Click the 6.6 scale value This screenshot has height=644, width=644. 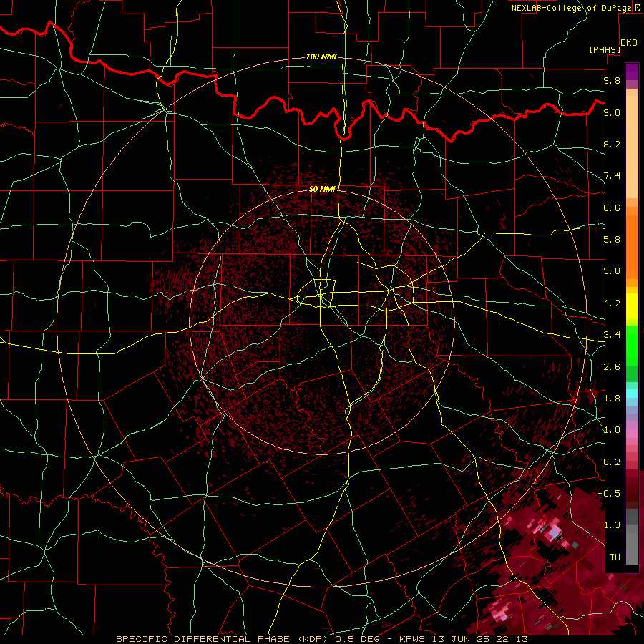[x=612, y=208]
